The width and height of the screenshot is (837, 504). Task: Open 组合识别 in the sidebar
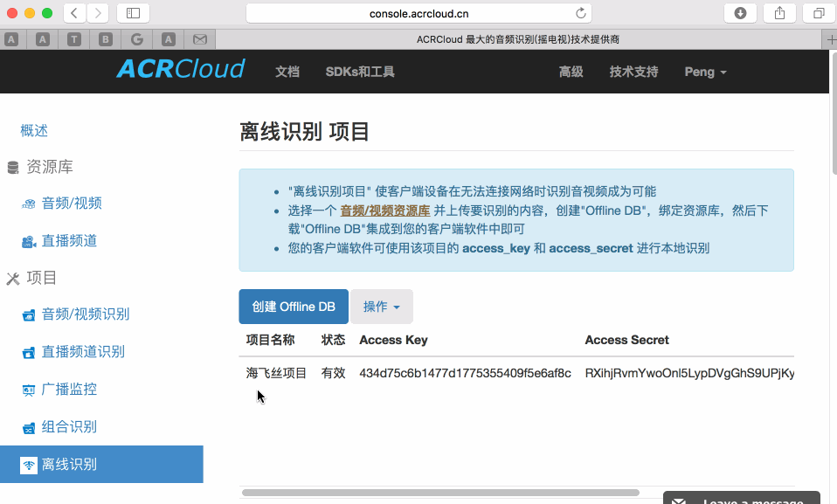pyautogui.click(x=69, y=427)
